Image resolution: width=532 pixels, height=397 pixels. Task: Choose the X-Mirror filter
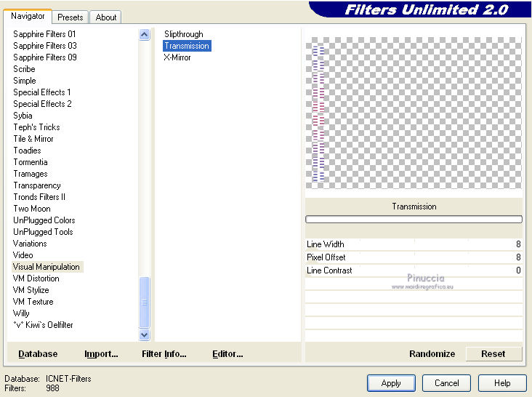pyautogui.click(x=177, y=57)
